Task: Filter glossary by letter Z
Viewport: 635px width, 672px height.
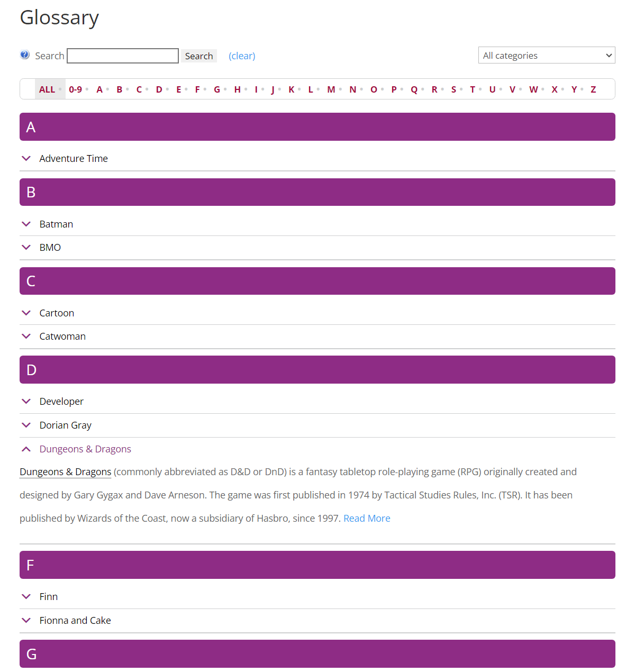Action: click(593, 89)
